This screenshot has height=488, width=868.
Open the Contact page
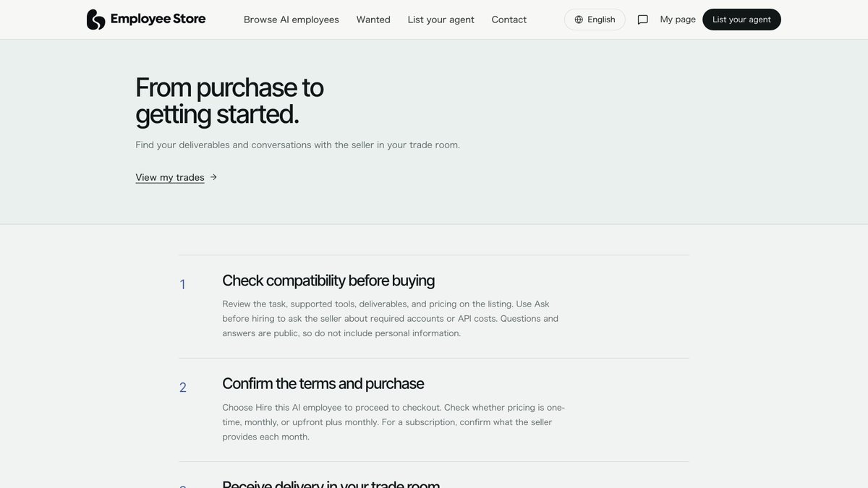pos(509,20)
